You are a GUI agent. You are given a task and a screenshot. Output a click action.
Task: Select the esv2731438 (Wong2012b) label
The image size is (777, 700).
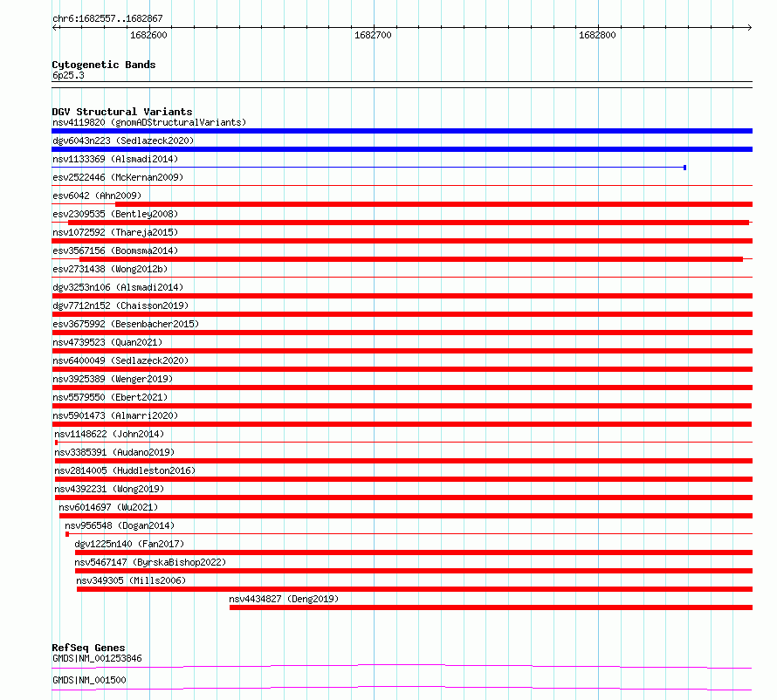click(110, 269)
